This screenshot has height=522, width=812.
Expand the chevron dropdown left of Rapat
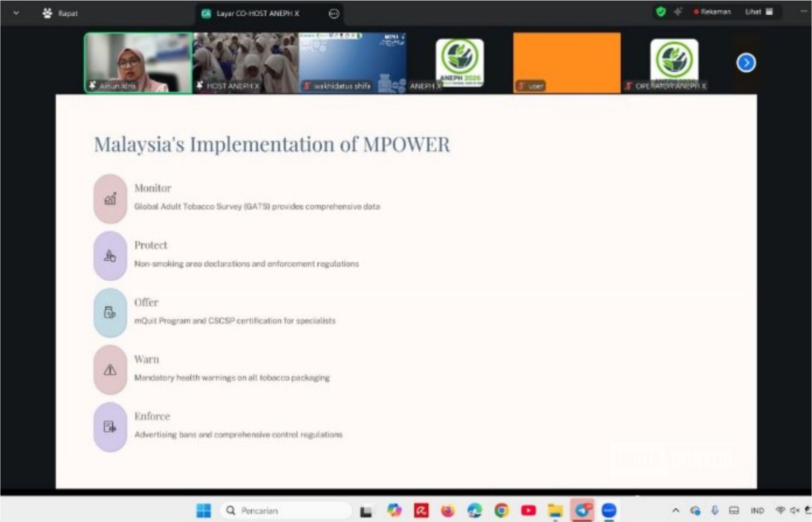coord(16,13)
